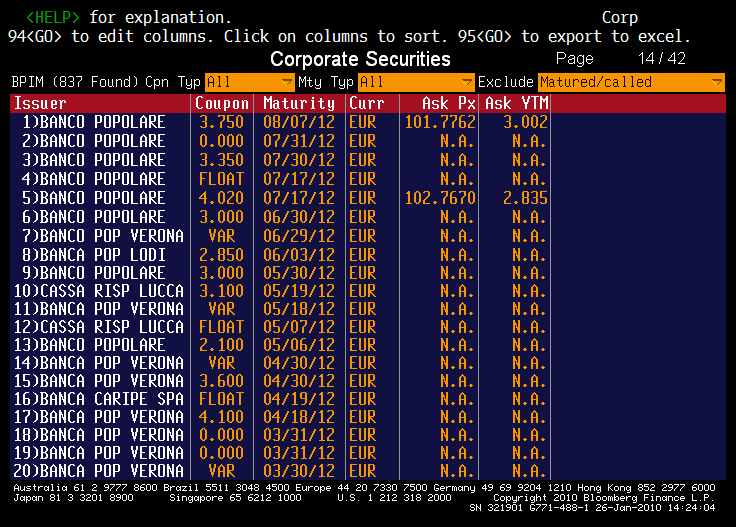
Task: Sort by Ask Px column
Action: click(439, 103)
